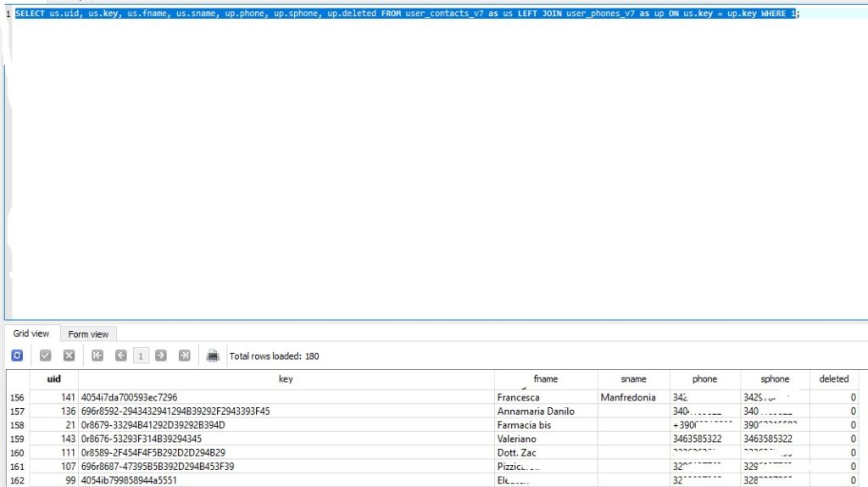Select uid cell with value 111
The image size is (868, 487).
click(x=53, y=453)
